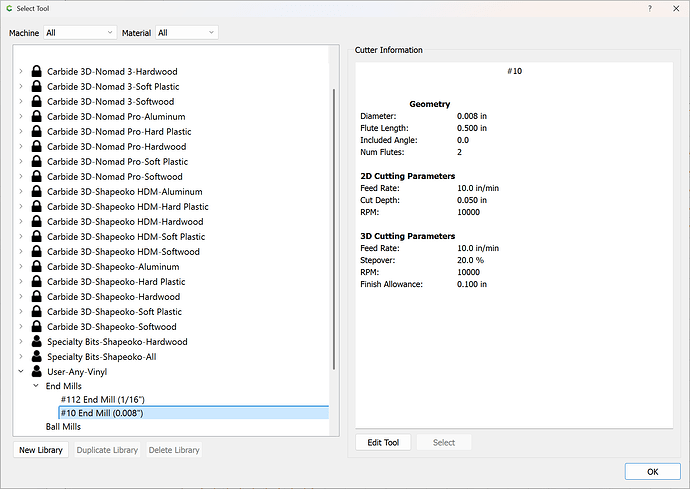Click the Edit Tool button
Image resolution: width=690 pixels, height=489 pixels.
point(383,442)
